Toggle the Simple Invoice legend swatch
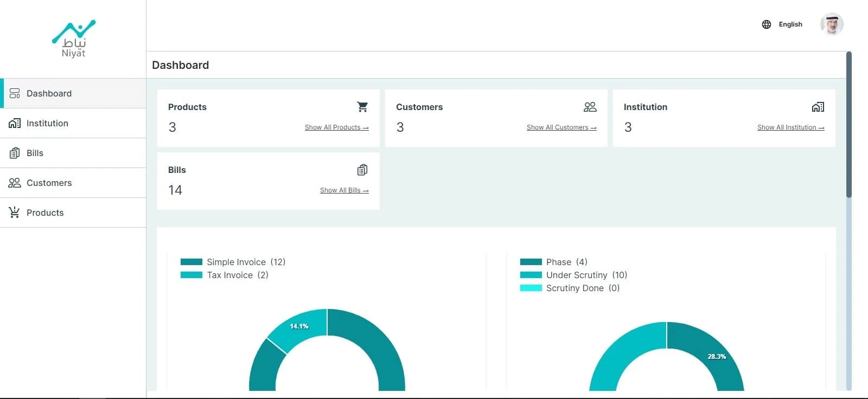Viewport: 868px width, 399px height. (192, 262)
